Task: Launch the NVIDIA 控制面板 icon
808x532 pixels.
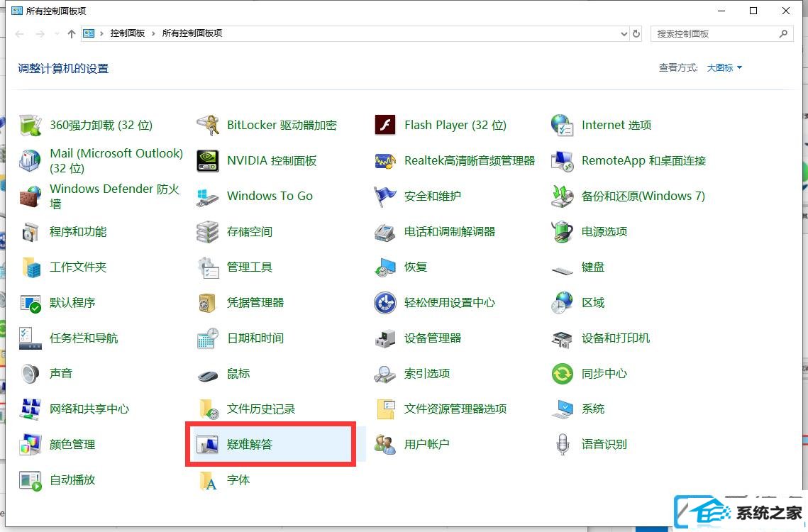Action: 208,160
